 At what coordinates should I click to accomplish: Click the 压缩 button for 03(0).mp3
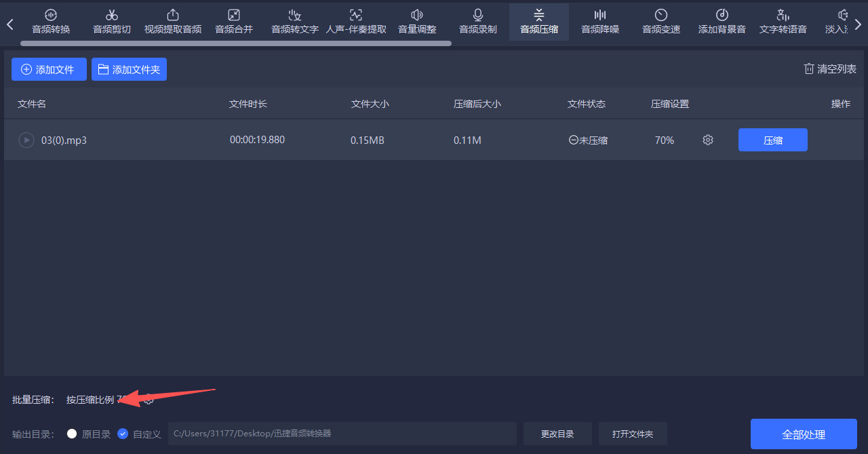point(772,140)
